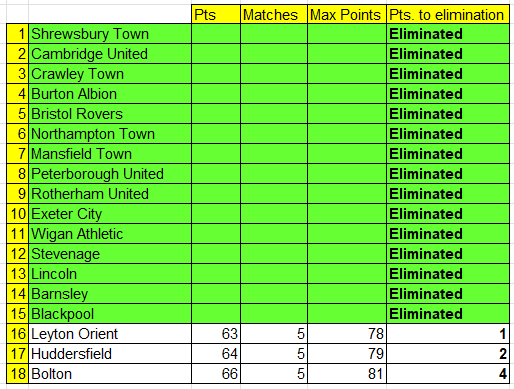Click the Stevenage team cell
514x389 pixels.
pos(110,254)
